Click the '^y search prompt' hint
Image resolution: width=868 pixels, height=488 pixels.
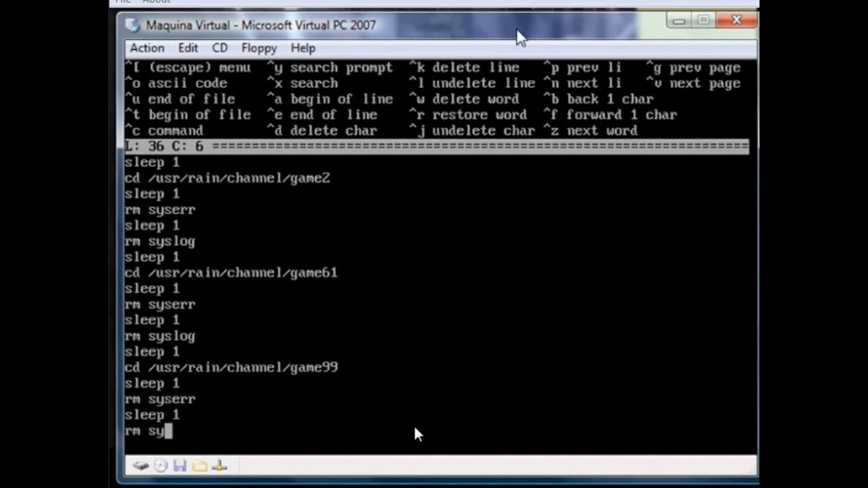[330, 68]
